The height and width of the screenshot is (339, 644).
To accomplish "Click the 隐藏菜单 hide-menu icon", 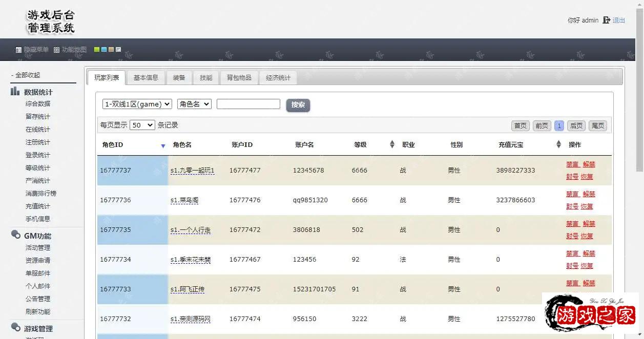I will [18, 50].
